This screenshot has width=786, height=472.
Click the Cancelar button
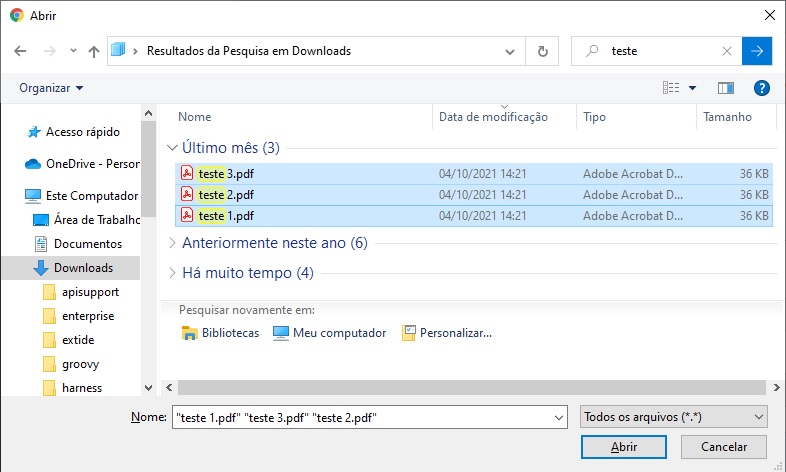pos(724,447)
